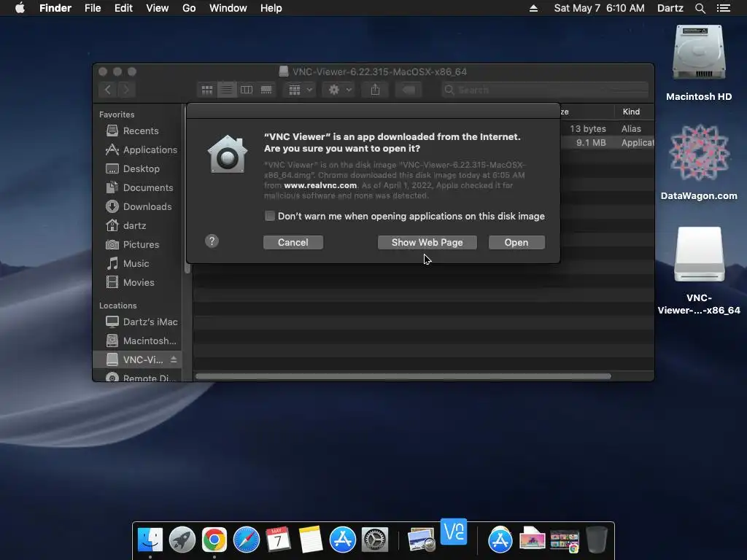Viewport: 747px width, 560px height.
Task: Open Notes from the Dock
Action: point(311,540)
